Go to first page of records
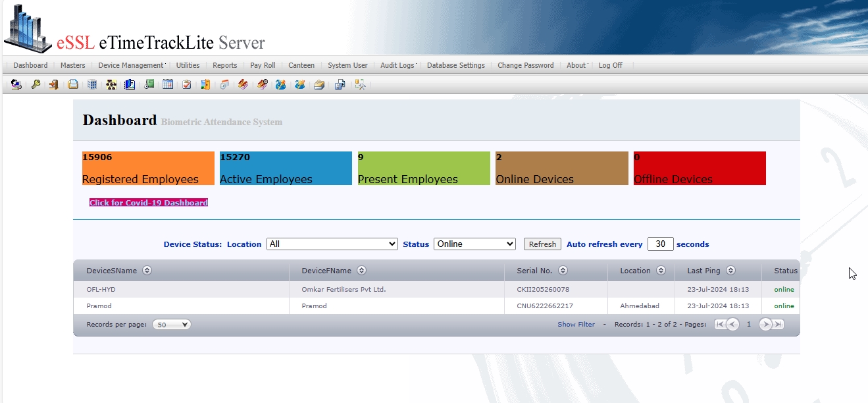 [x=720, y=324]
